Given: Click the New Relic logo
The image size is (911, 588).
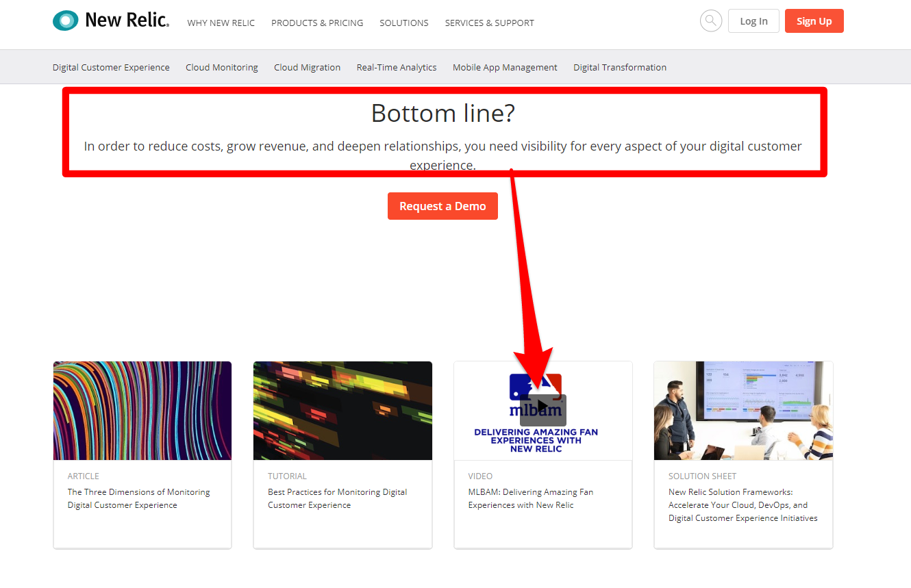Looking at the screenshot, I should [111, 21].
